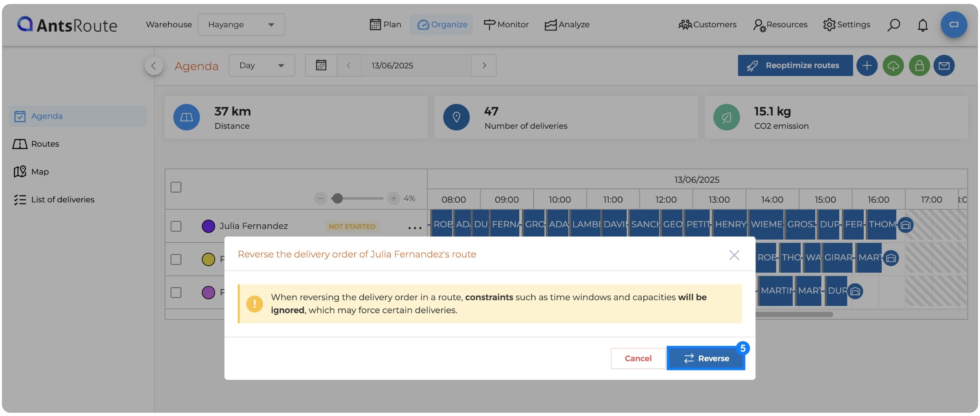Click the 12:00 time column header
This screenshot has height=416, width=980.
pos(666,199)
